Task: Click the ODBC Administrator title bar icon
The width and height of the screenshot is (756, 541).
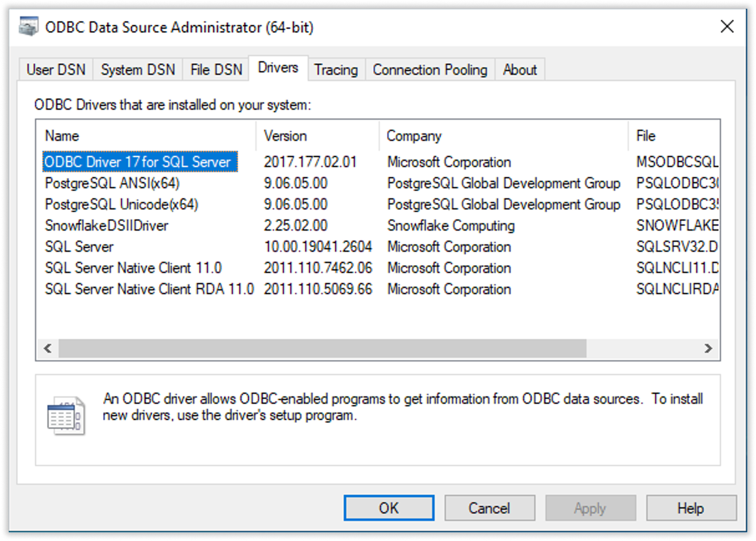Action: tap(29, 27)
